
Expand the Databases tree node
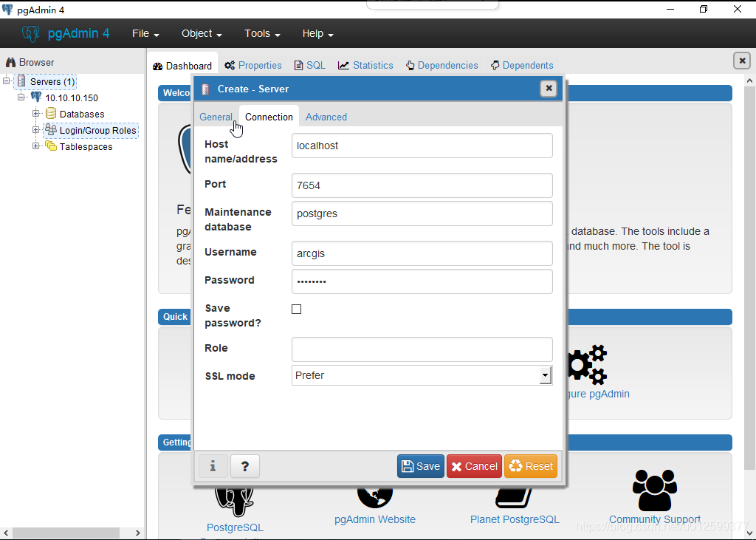click(35, 114)
